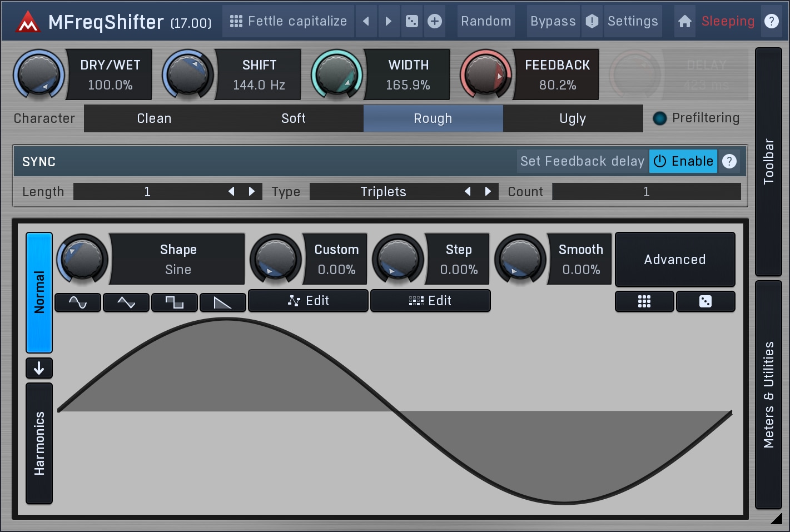The image size is (790, 532).
Task: Click the home icon in title bar
Action: [x=685, y=21]
